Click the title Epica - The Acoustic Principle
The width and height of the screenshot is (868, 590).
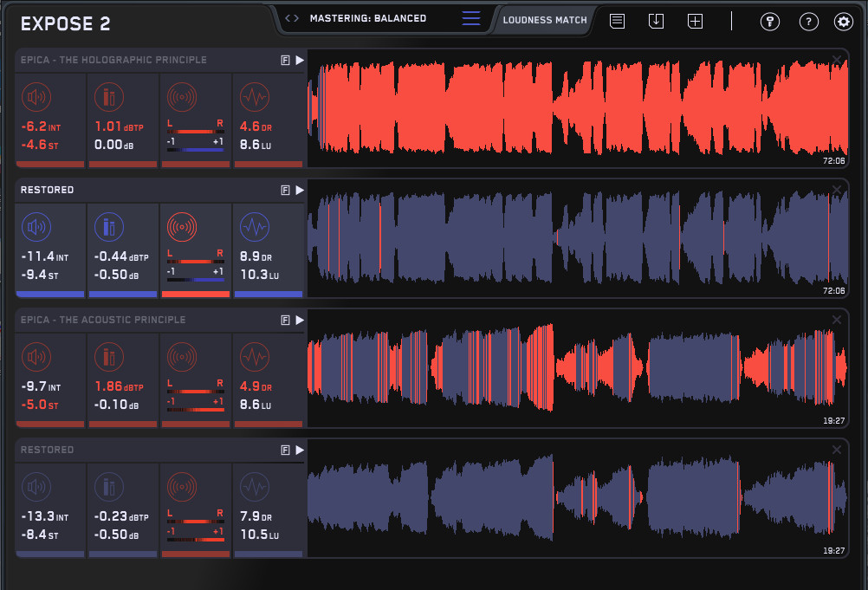click(103, 320)
